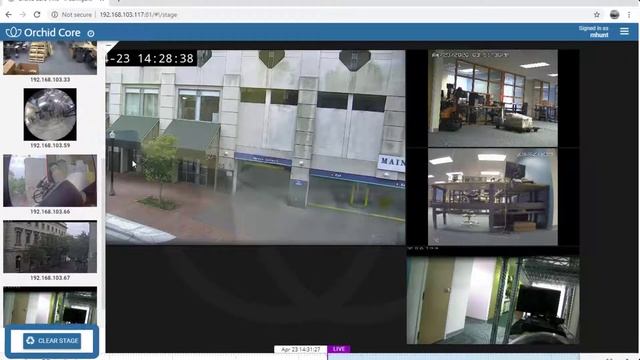Click the Not secure site info icon
This screenshot has height=360, width=640.
(x=54, y=15)
